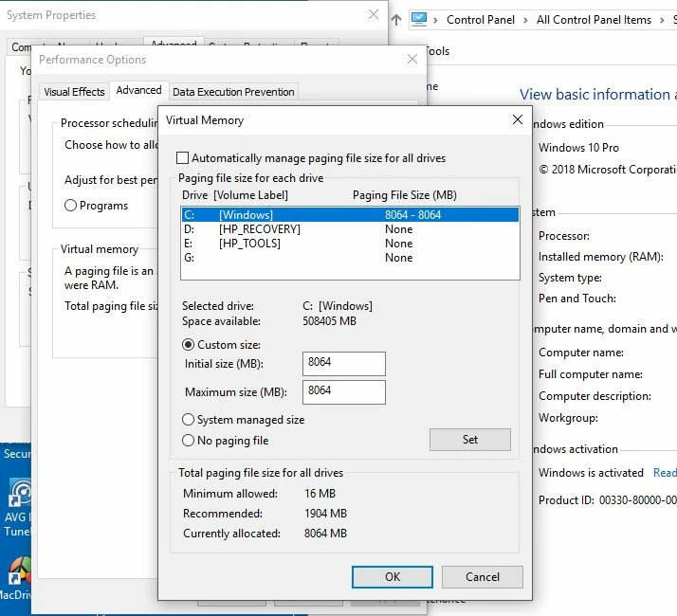This screenshot has width=677, height=616.
Task: Close the Virtual Memory dialog
Action: click(x=518, y=119)
